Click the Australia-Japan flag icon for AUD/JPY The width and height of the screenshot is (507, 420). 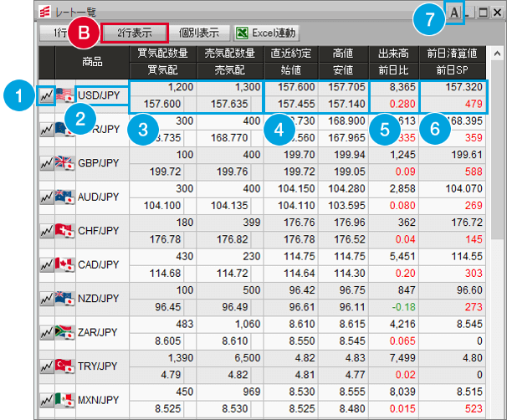64,197
